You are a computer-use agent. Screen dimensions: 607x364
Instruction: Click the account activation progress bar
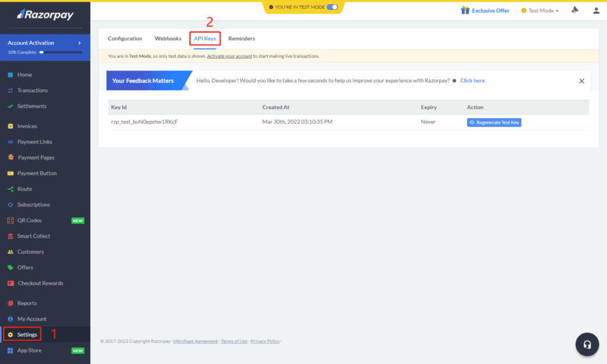(x=60, y=52)
